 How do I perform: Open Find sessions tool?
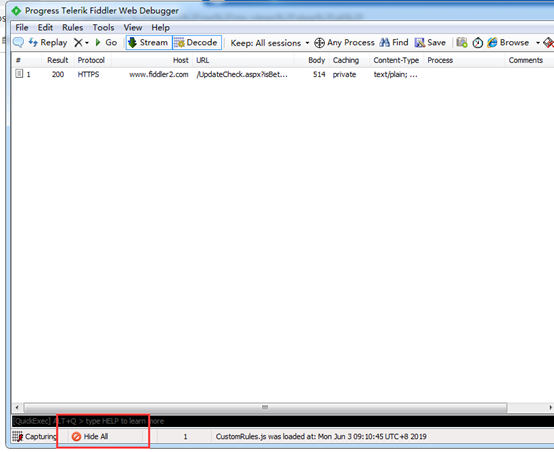tap(394, 43)
